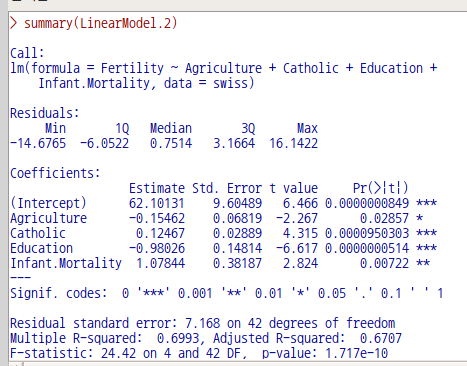Click the 'Pr(>|t|)' column header
Image resolution: width=467 pixels, height=366 pixels.
[381, 188]
